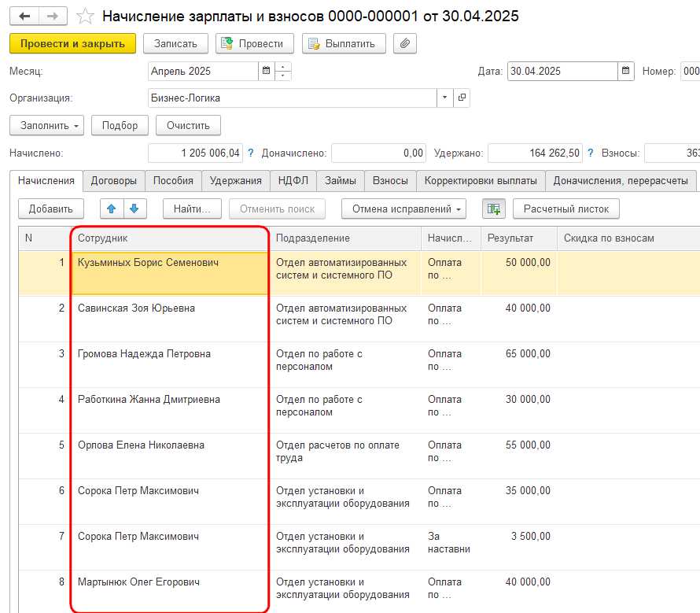The image size is (700, 613).
Task: Click the Подразделение column header
Action: click(345, 238)
